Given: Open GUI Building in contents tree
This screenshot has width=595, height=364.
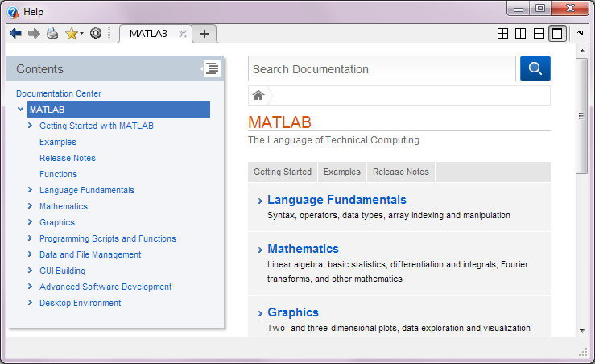Looking at the screenshot, I should coord(62,271).
